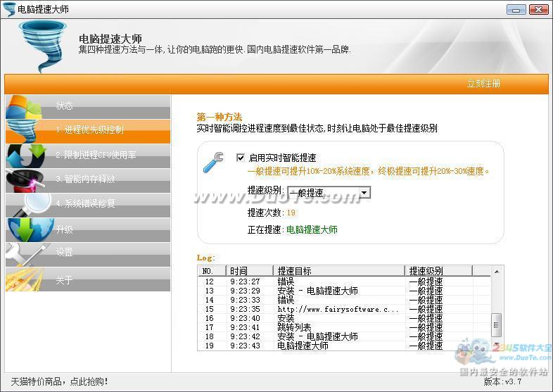Screen dimensions: 553x392
Task: Select log row 18 at 9:23:42
Action: [344, 336]
